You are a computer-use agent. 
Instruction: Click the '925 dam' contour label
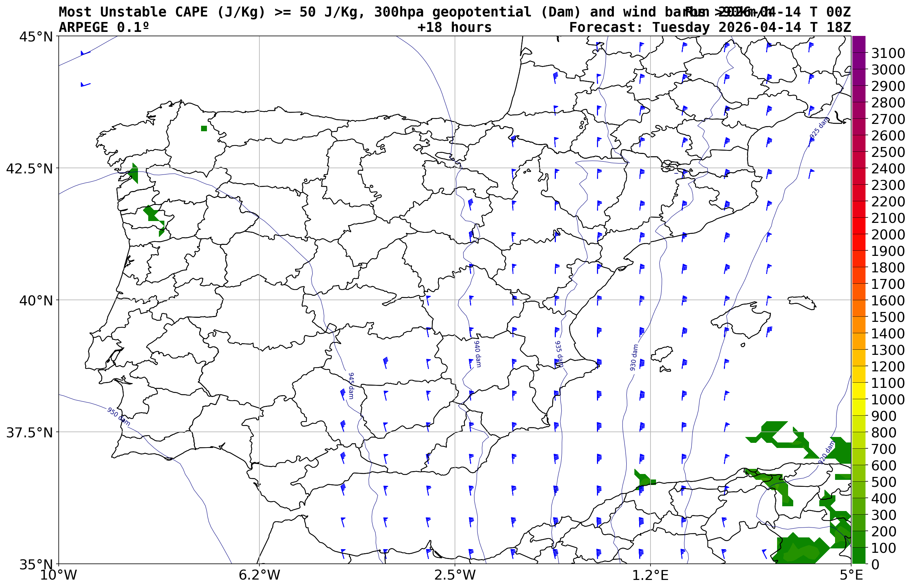[819, 128]
